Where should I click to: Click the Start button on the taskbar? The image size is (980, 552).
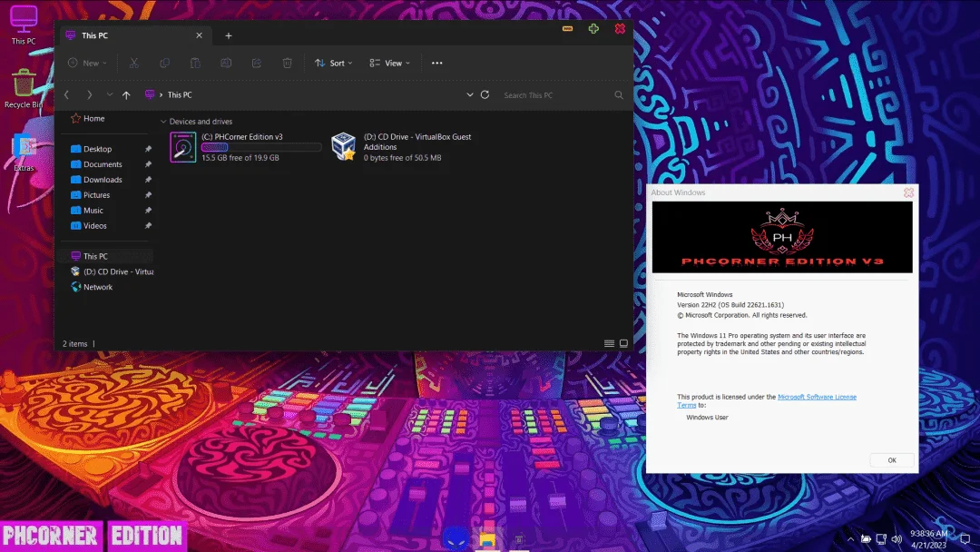pyautogui.click(x=455, y=538)
